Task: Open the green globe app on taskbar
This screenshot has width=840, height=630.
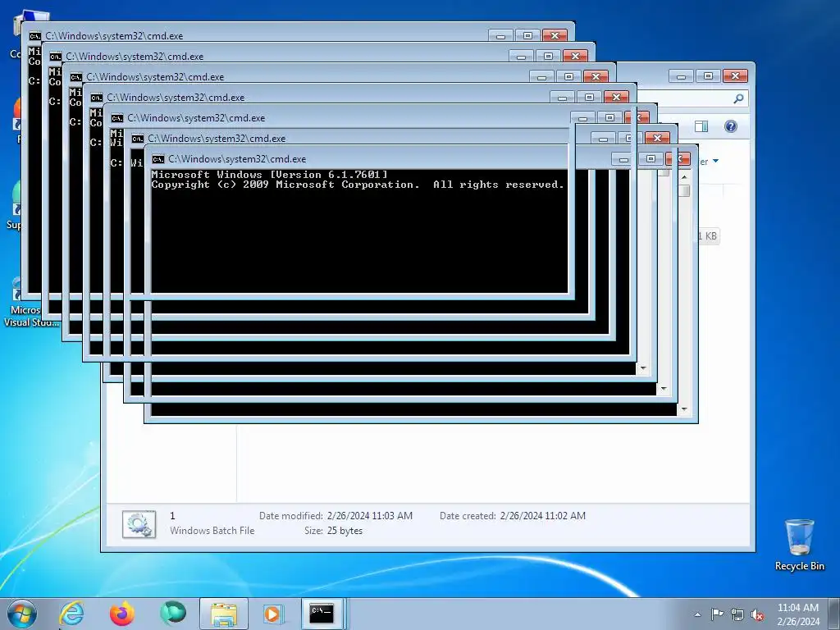Action: coord(172,614)
